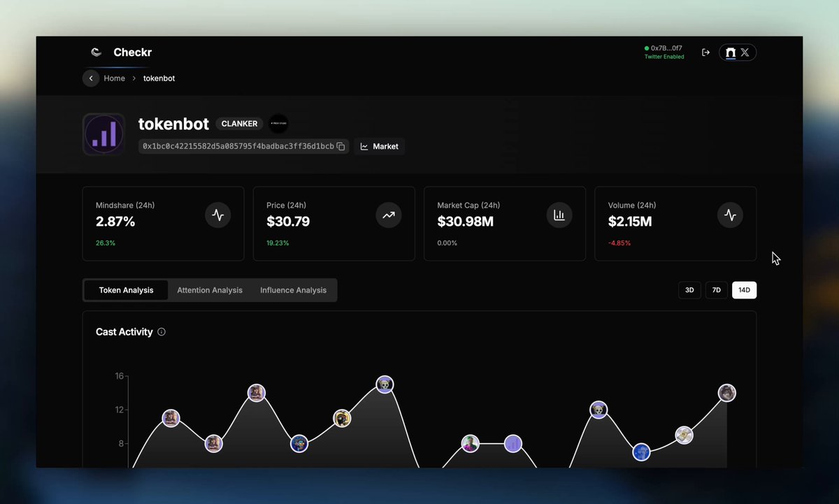
Task: Click the Volume pulse icon
Action: pyautogui.click(x=731, y=215)
